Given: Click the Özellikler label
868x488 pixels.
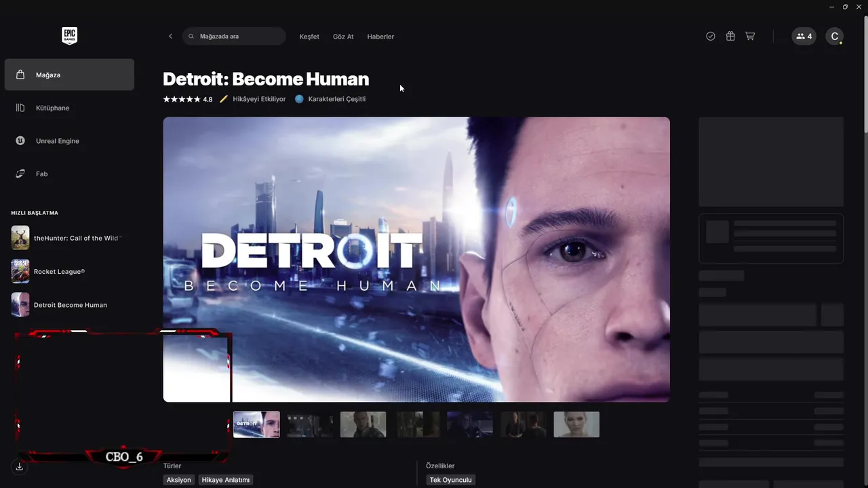Looking at the screenshot, I should 440,466.
